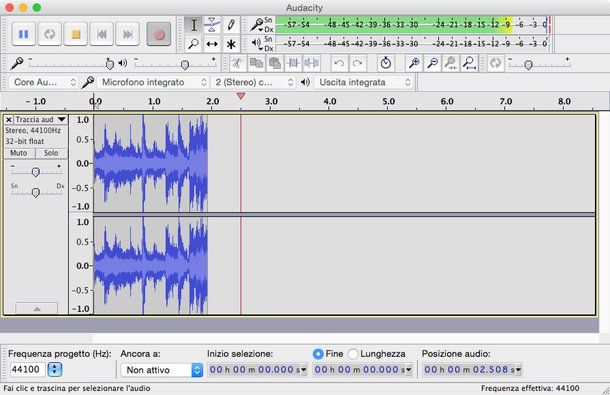Select the Envelope tool
Viewport: 610px width, 395px height.
tap(212, 25)
